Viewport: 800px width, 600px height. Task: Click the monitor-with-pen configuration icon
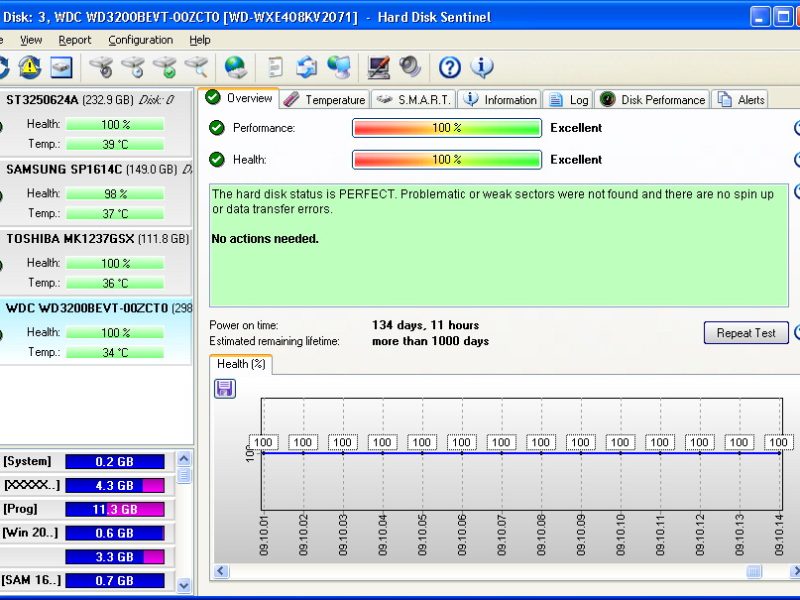click(x=379, y=67)
